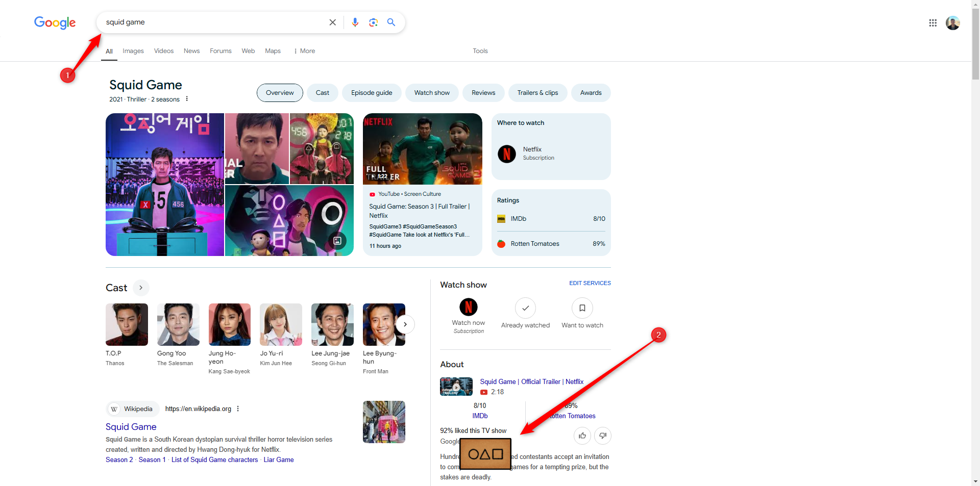
Task: Click EDIT SERVICES link
Action: [590, 283]
